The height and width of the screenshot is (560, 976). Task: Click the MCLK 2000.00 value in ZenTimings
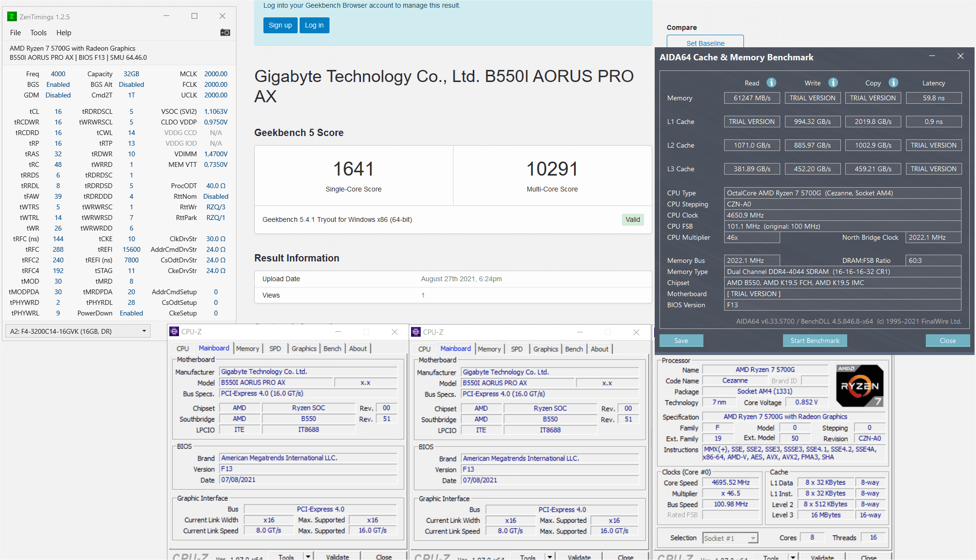(216, 74)
